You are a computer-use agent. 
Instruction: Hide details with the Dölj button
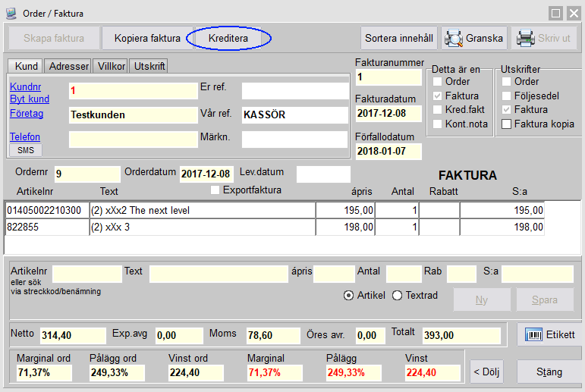click(486, 372)
